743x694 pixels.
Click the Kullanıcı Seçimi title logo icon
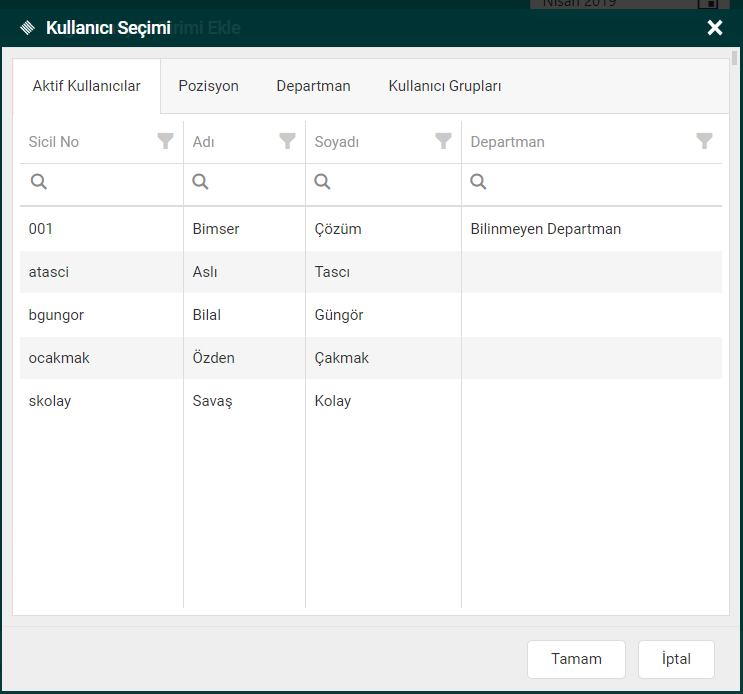(x=28, y=28)
